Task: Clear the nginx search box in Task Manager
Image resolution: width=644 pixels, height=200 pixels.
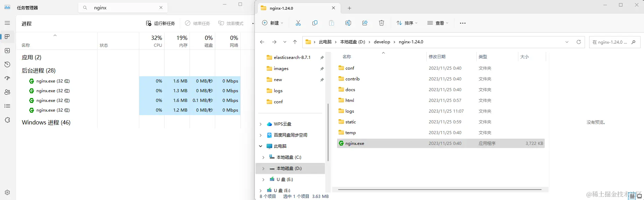Action: tap(161, 8)
